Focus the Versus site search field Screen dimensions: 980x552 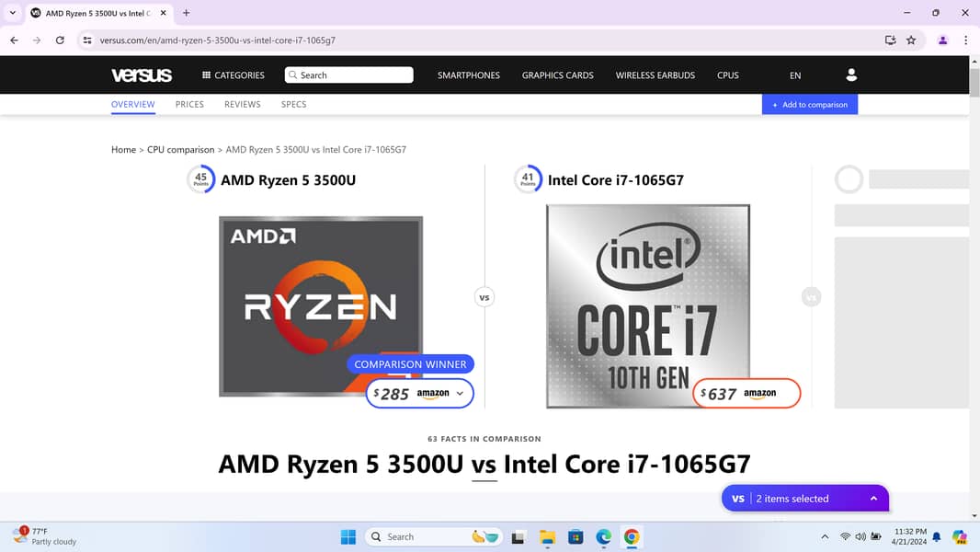pyautogui.click(x=348, y=75)
